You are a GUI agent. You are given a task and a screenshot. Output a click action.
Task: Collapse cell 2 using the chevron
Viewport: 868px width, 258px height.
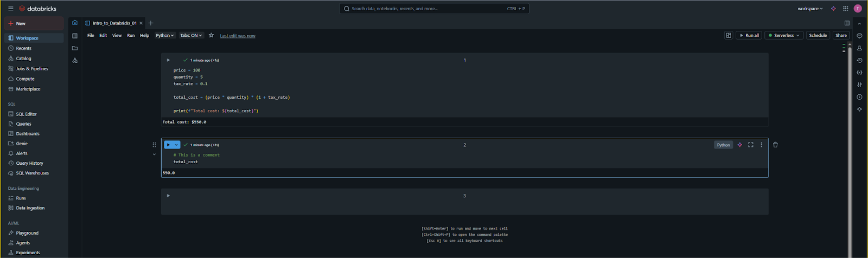point(154,154)
